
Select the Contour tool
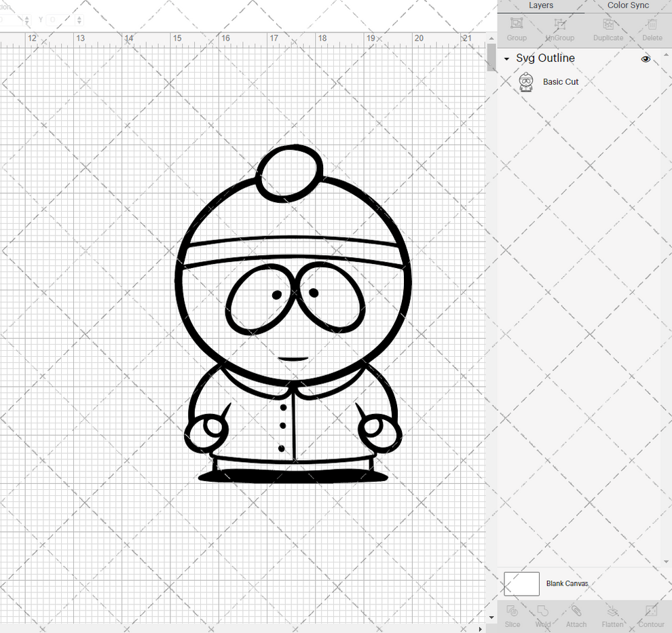click(651, 616)
